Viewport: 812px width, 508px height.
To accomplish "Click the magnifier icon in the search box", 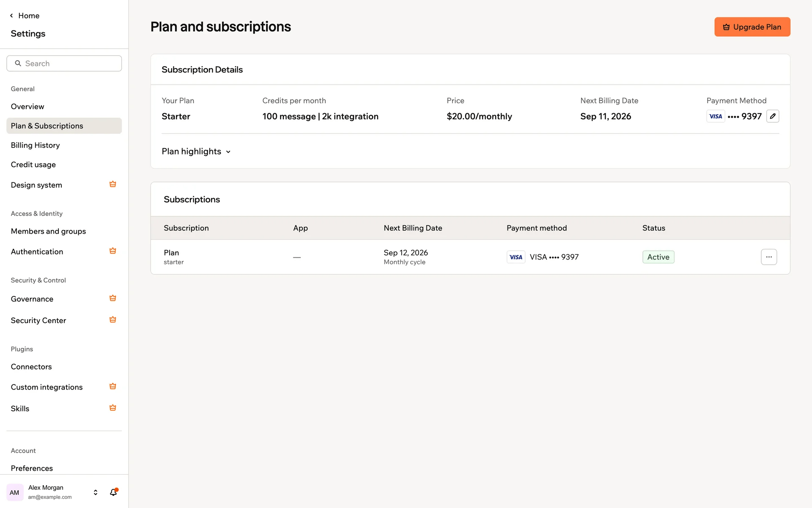I will point(18,63).
